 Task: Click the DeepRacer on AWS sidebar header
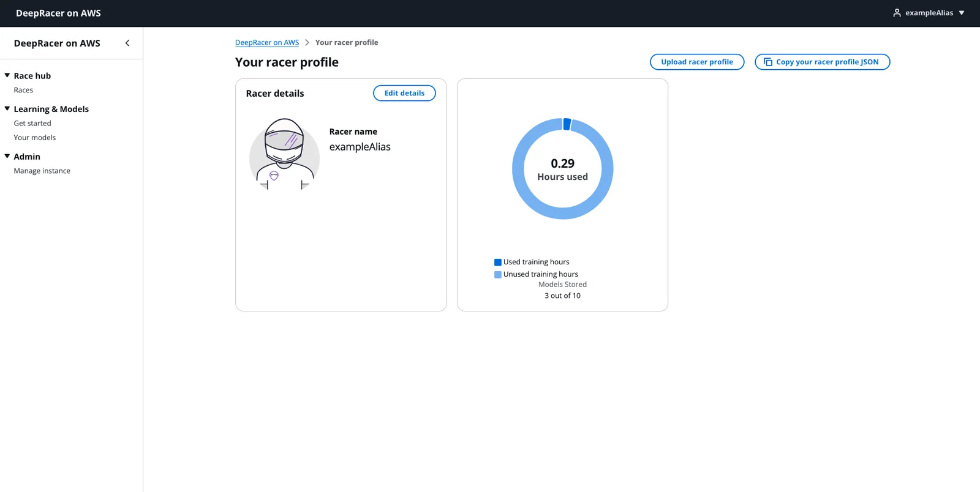57,43
